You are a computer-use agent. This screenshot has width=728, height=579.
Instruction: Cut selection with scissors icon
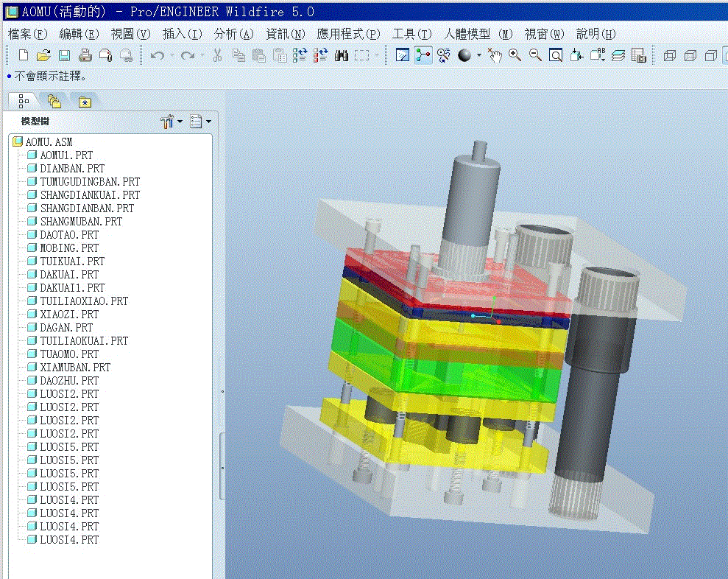coord(217,55)
